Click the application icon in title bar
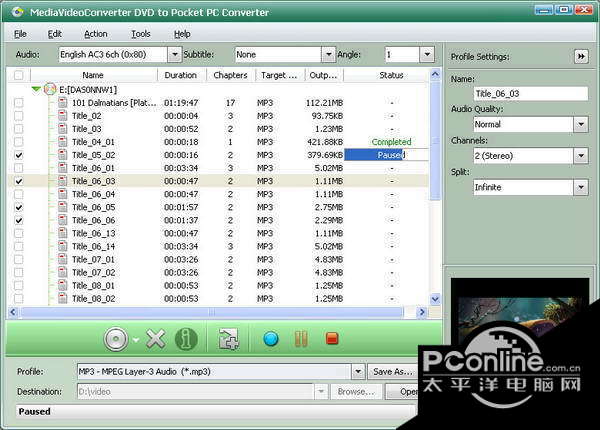Image resolution: width=600 pixels, height=430 pixels. pos(17,12)
